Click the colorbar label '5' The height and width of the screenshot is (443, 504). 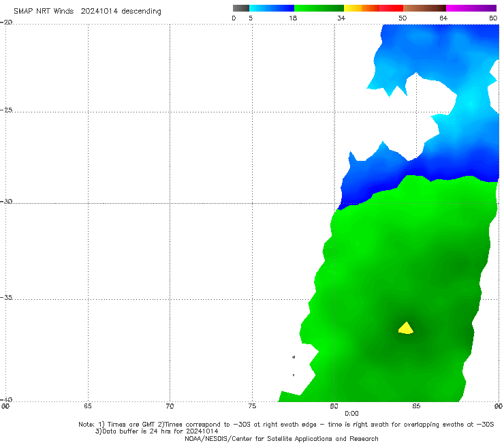(251, 18)
